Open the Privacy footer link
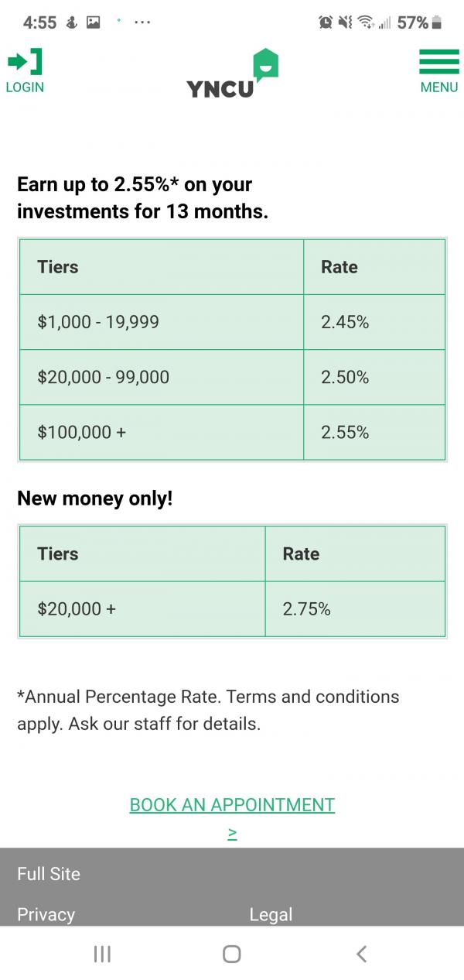 [46, 914]
